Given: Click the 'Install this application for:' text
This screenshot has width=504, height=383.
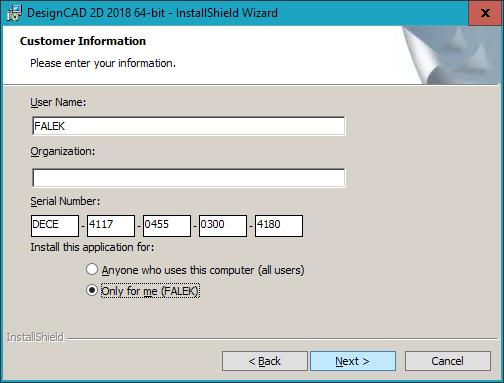Looking at the screenshot, I should point(92,247).
